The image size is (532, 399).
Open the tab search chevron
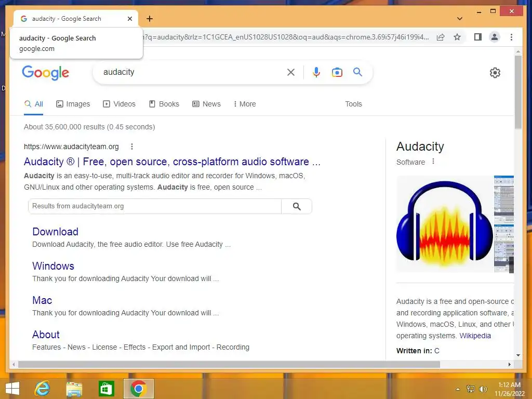coord(459,19)
